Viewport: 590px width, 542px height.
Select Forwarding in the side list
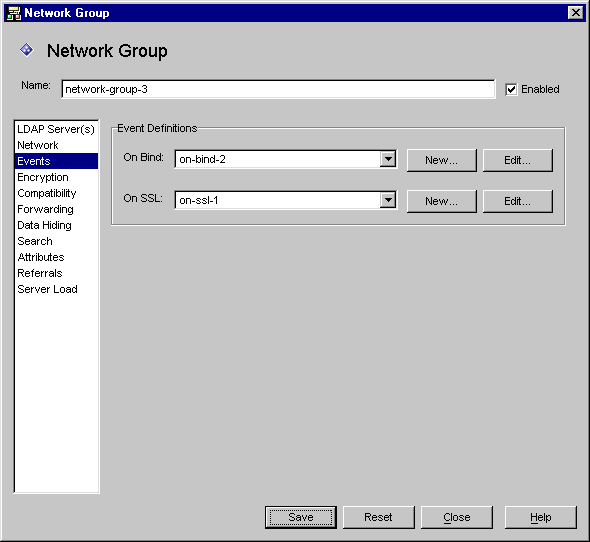pyautogui.click(x=56, y=209)
